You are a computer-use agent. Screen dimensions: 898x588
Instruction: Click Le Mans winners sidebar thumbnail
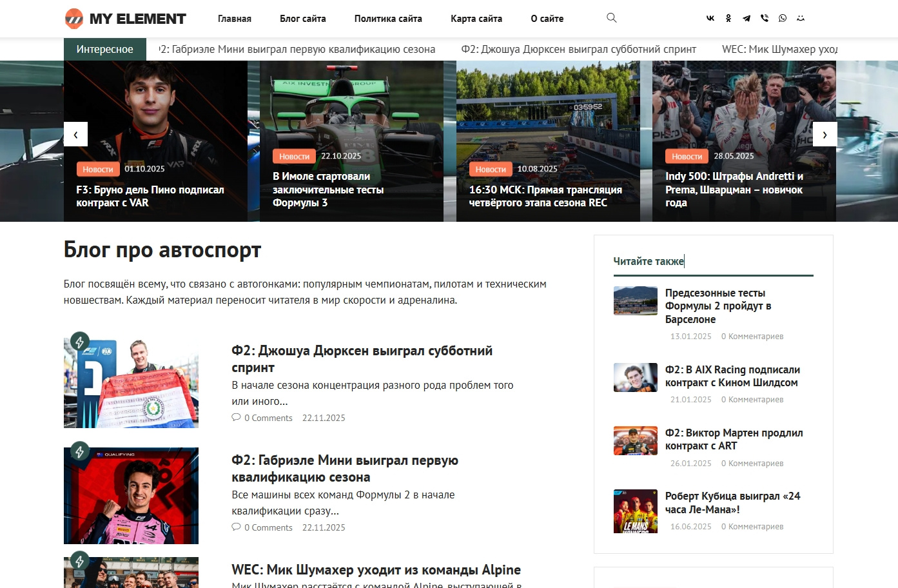636,511
